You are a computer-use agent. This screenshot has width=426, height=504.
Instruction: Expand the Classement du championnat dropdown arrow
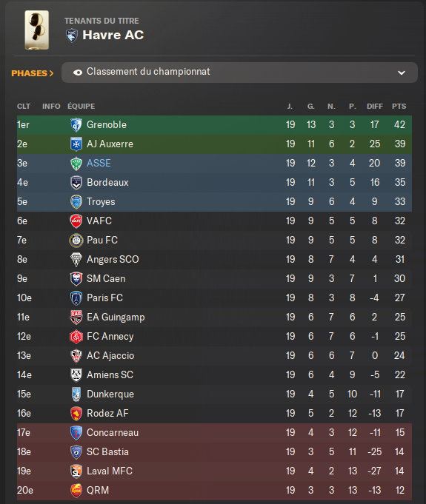tap(402, 73)
